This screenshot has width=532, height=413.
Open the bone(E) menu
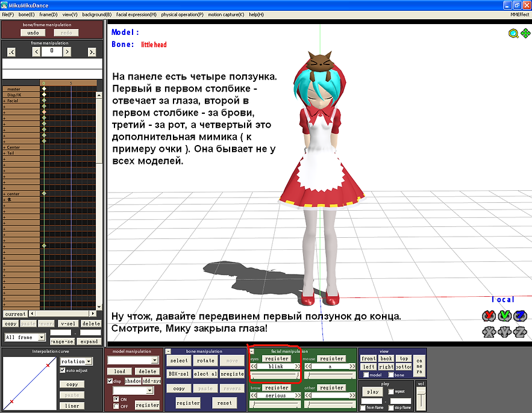point(27,14)
